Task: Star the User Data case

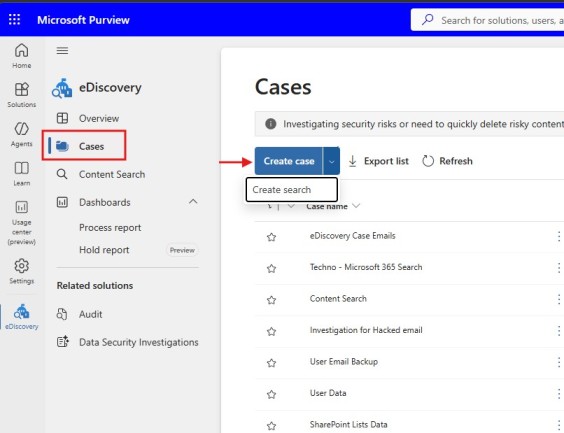Action: [272, 394]
